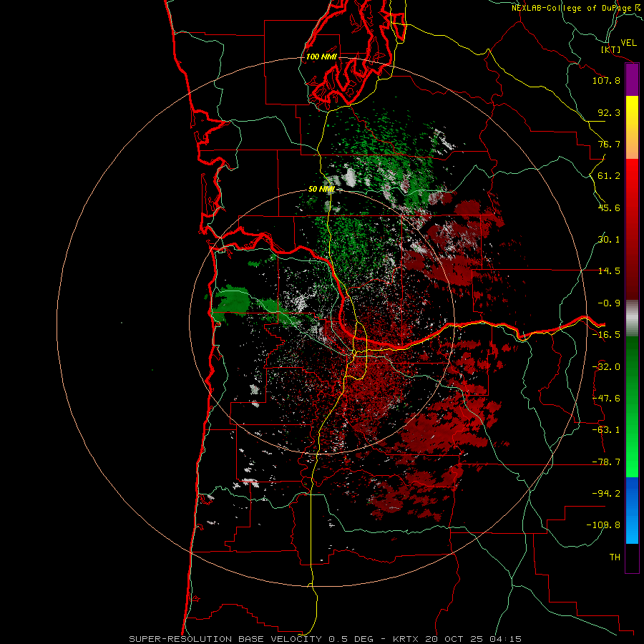The image size is (644, 644).
Task: Select the -109.8 velocity scale value
Action: tap(603, 525)
